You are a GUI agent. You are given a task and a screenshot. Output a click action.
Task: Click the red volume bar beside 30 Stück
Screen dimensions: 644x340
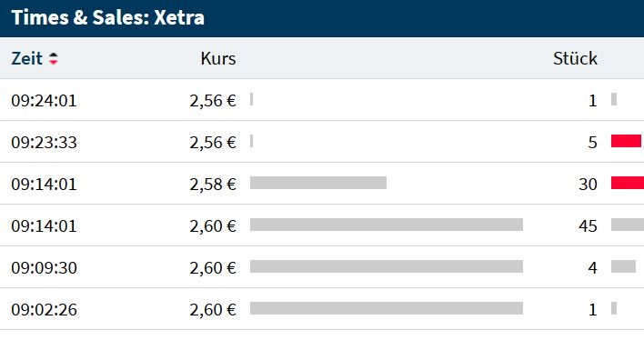click(x=628, y=183)
